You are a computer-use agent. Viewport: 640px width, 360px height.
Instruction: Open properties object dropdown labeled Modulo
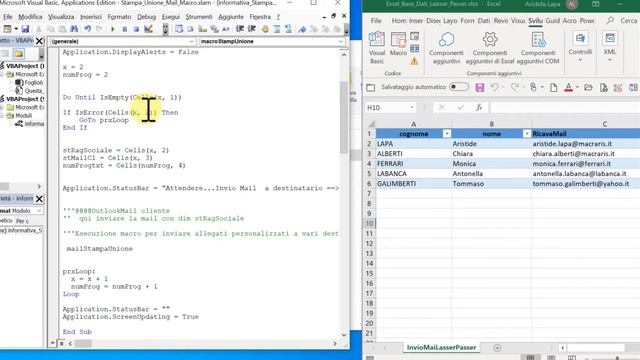coord(39,211)
